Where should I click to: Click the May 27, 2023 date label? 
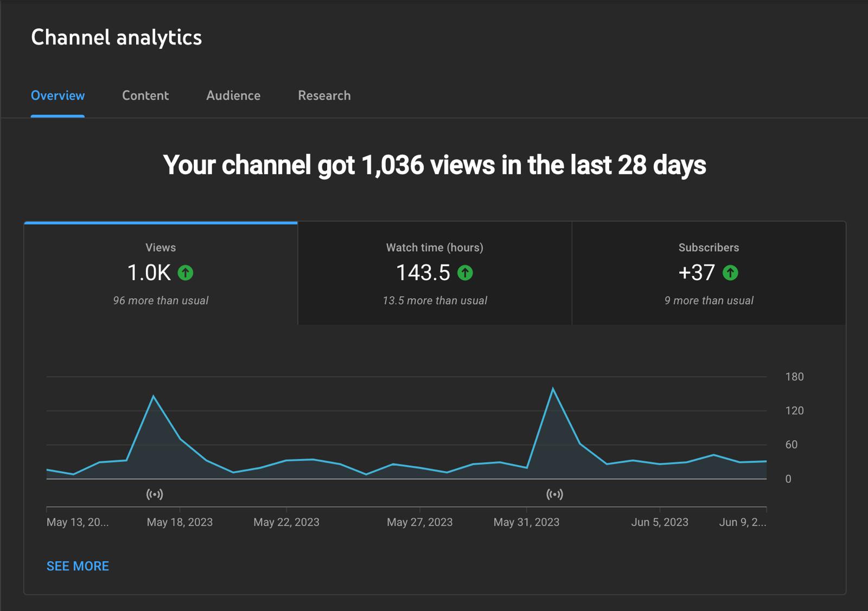[419, 522]
